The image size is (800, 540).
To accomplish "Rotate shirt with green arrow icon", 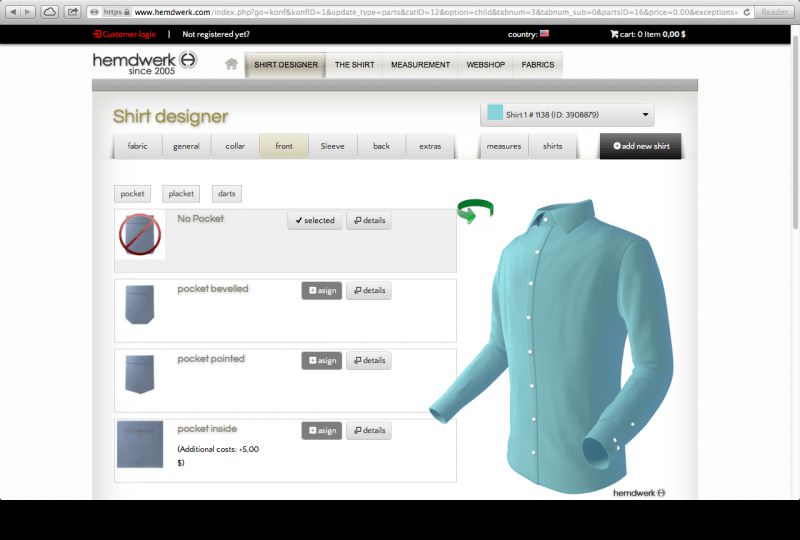I will (475, 211).
